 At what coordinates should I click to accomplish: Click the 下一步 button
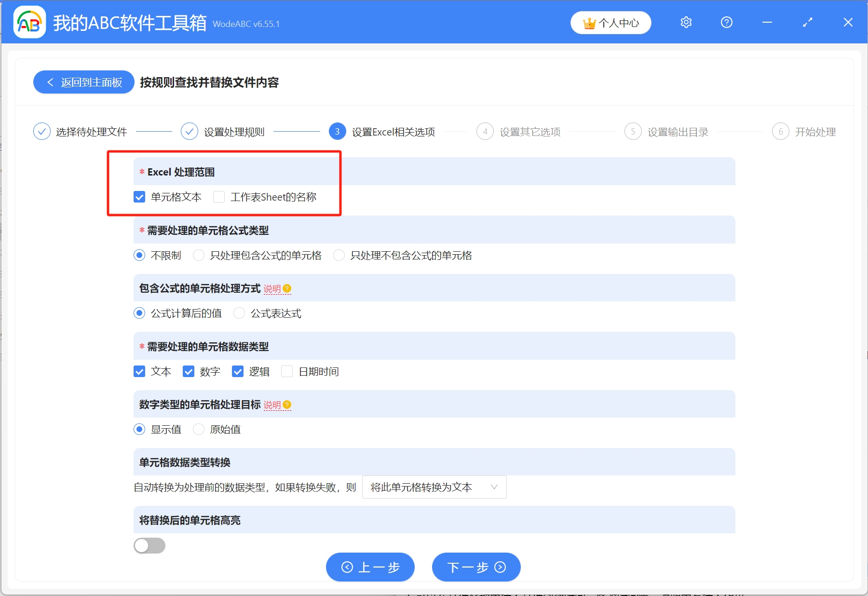pyautogui.click(x=475, y=567)
